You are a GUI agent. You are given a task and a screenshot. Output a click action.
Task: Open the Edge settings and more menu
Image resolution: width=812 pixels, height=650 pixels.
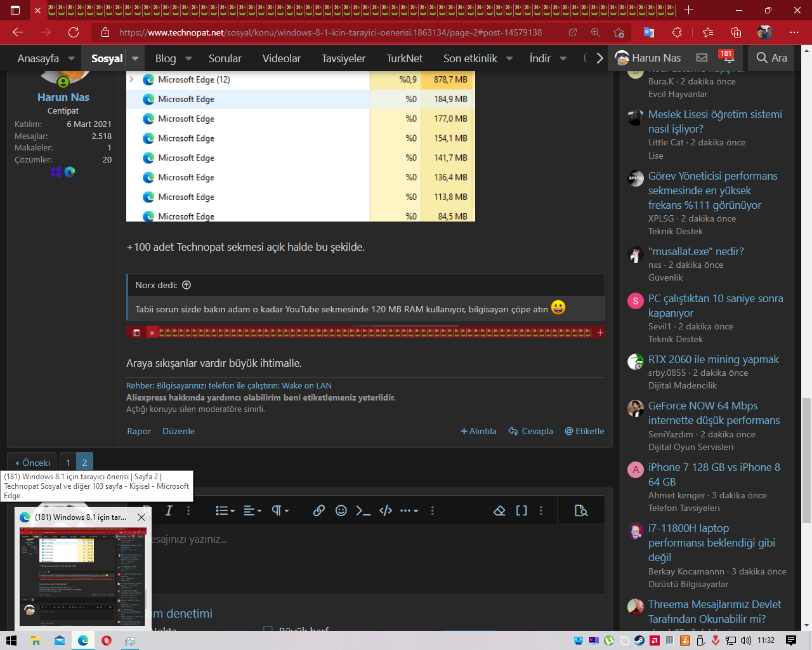[x=794, y=32]
